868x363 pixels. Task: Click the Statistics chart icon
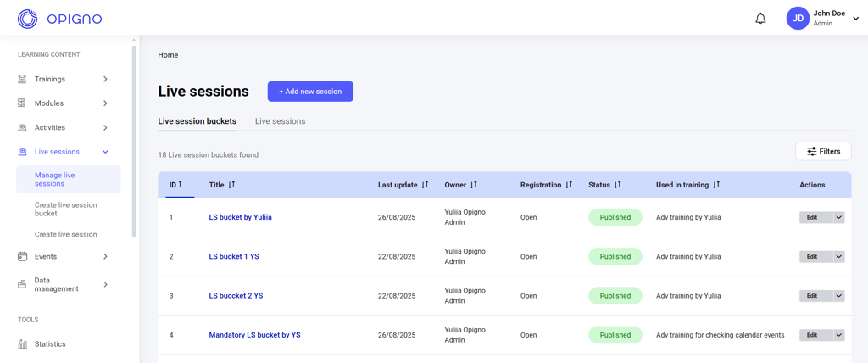point(22,344)
